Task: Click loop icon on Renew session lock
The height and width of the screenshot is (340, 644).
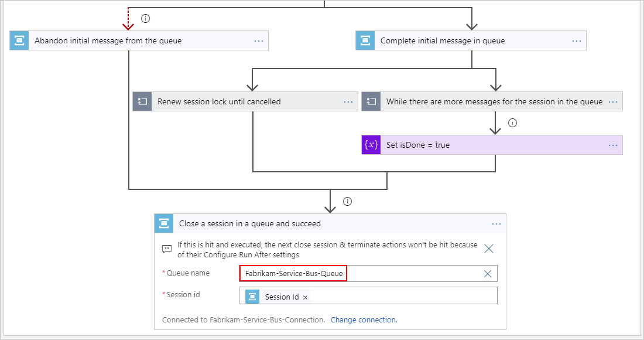Action: pos(142,101)
